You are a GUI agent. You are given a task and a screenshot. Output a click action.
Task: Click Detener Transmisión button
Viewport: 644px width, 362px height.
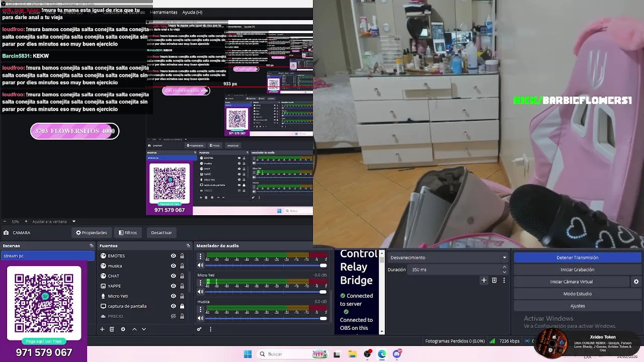577,257
